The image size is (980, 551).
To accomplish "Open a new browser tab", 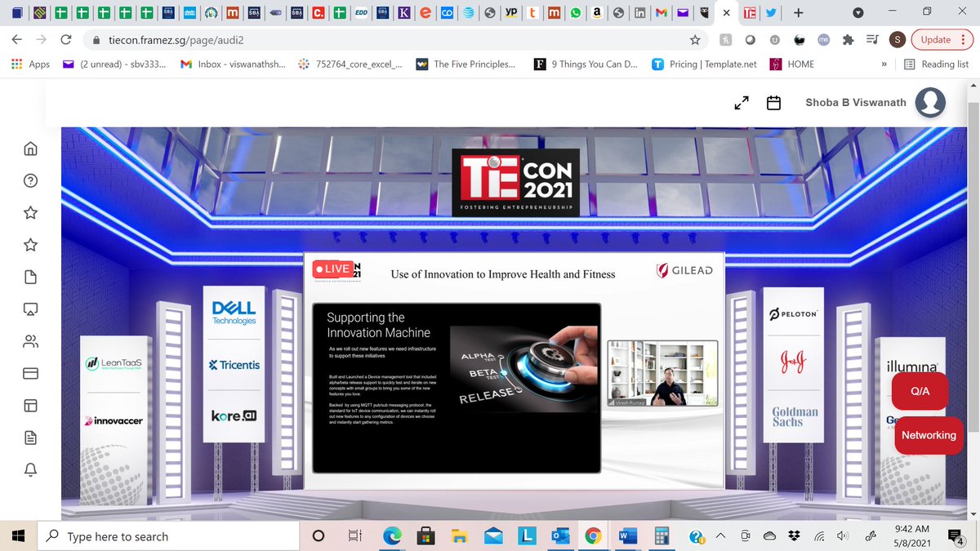I will (x=798, y=13).
